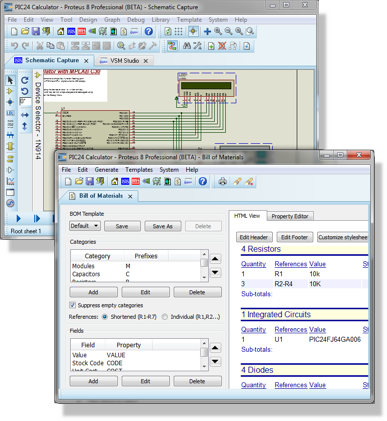Screen dimensions: 387x421
Task: Move field up with Fields up arrow
Action: click(x=215, y=348)
